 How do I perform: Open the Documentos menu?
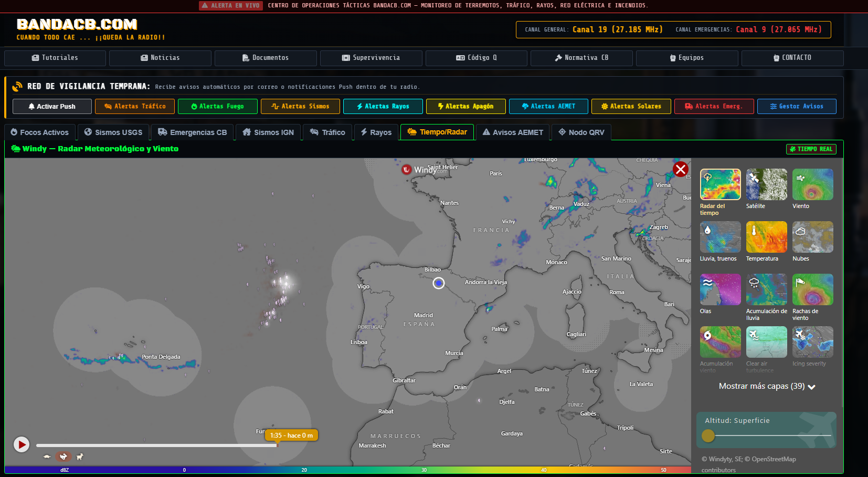coord(266,58)
